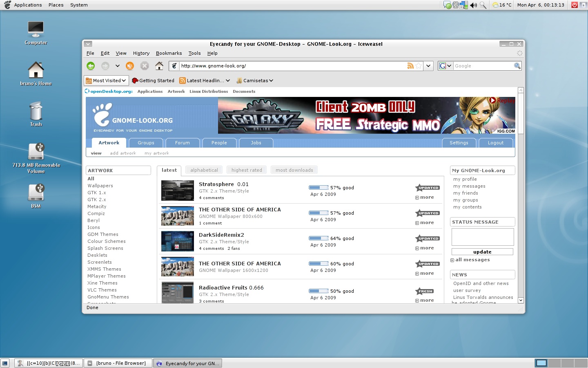Image resolution: width=588 pixels, height=368 pixels.
Task: Open the my messages link
Action: coord(469,186)
